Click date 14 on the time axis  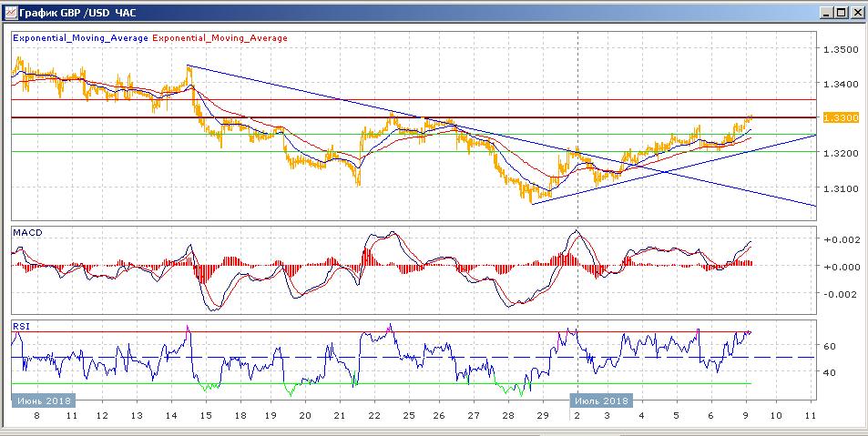tap(169, 415)
